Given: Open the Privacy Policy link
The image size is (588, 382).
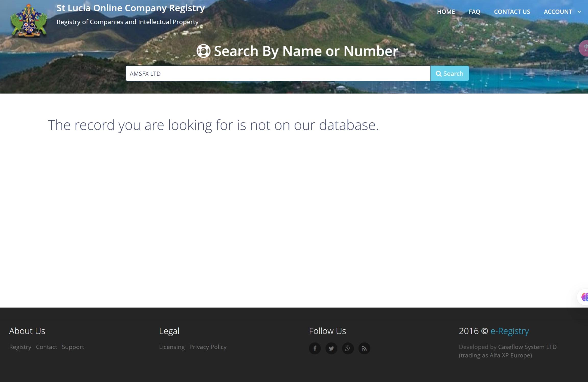Looking at the screenshot, I should (x=208, y=347).
